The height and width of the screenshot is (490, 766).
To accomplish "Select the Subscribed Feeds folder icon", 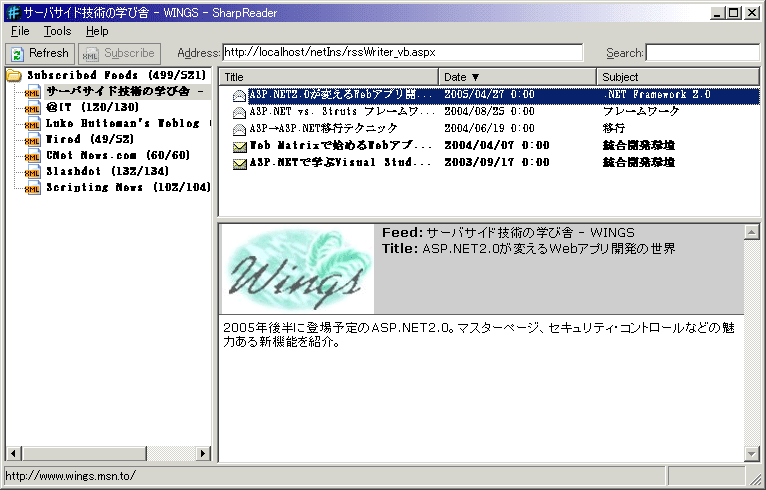I will click(14, 75).
